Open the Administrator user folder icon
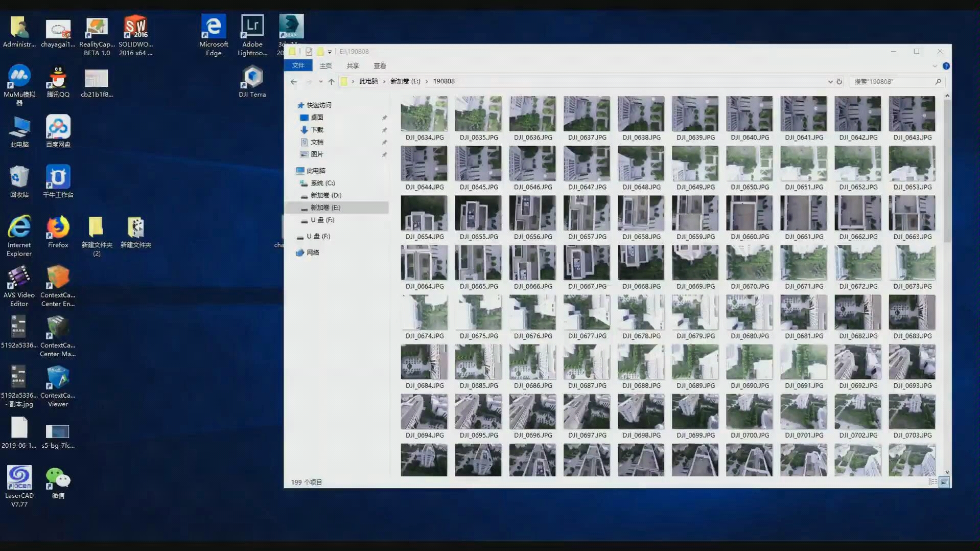The width and height of the screenshot is (980, 551). click(19, 32)
